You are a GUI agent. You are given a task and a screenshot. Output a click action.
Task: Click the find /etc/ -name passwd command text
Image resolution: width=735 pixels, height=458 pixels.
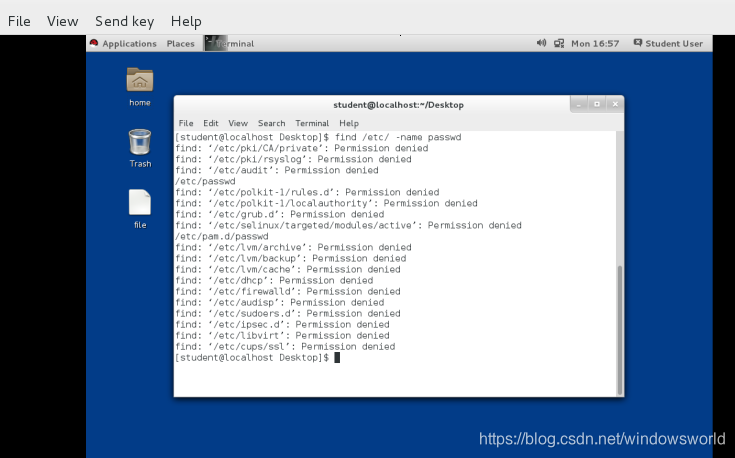pos(398,137)
